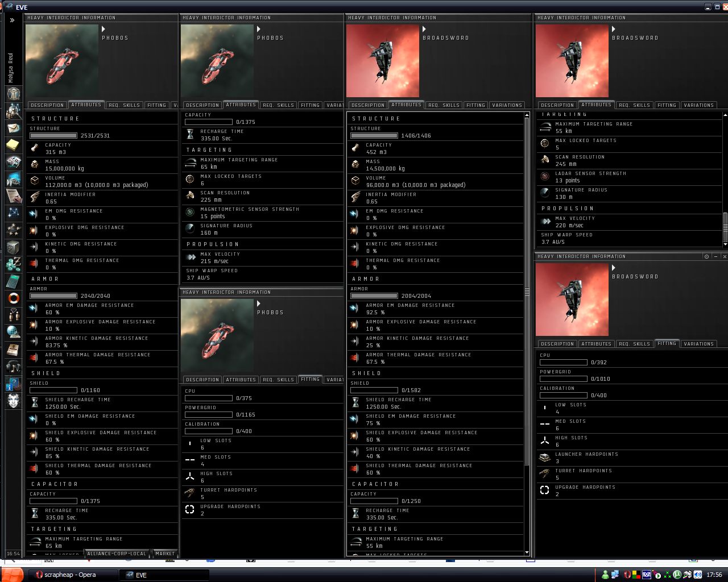728x582 pixels.
Task: Open the Journal hand-writing icon in sidebar
Action: [14, 196]
